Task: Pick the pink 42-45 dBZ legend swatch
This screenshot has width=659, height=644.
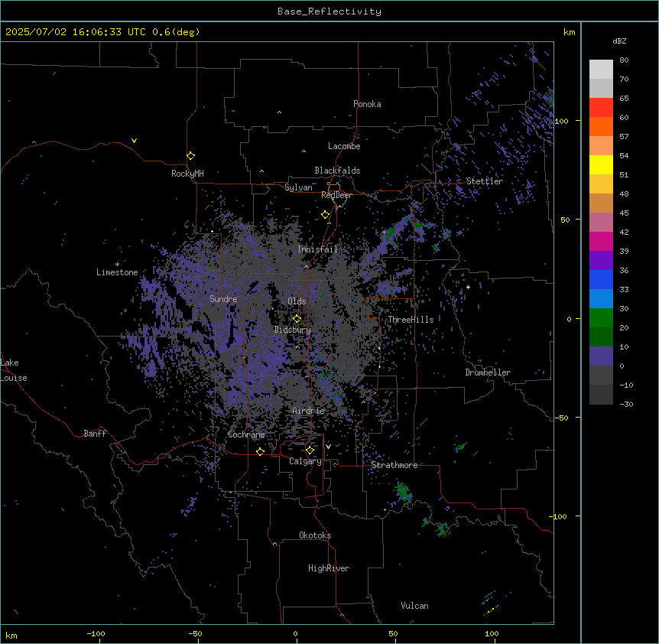Action: click(x=601, y=223)
